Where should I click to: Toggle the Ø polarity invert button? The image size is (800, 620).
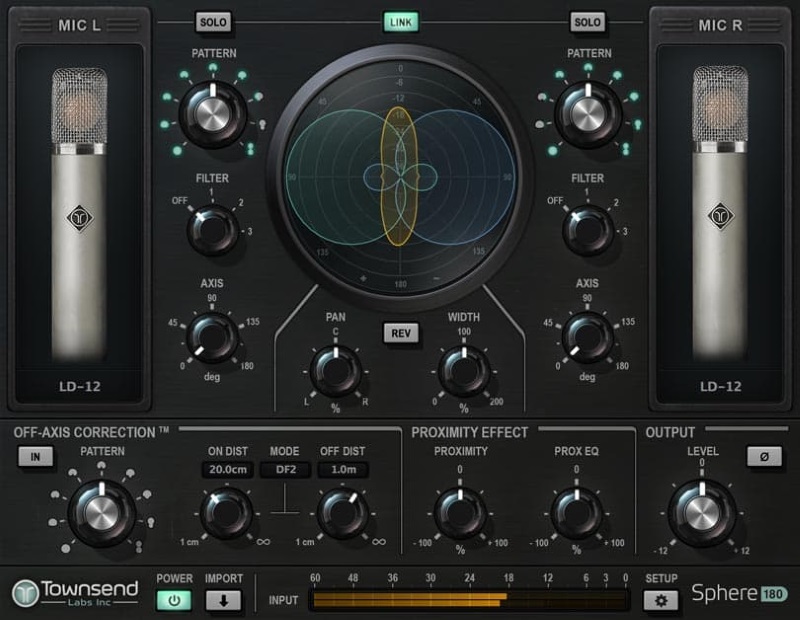(x=764, y=457)
